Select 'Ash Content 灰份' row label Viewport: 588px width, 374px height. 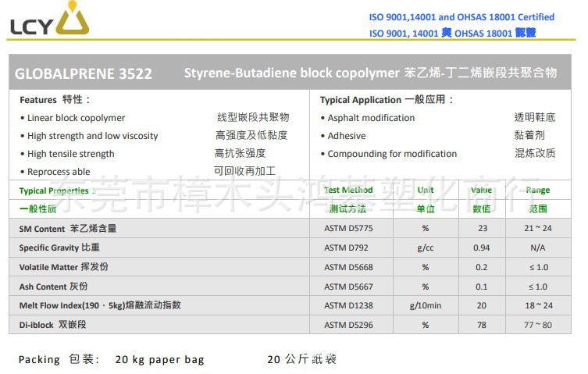(x=53, y=287)
